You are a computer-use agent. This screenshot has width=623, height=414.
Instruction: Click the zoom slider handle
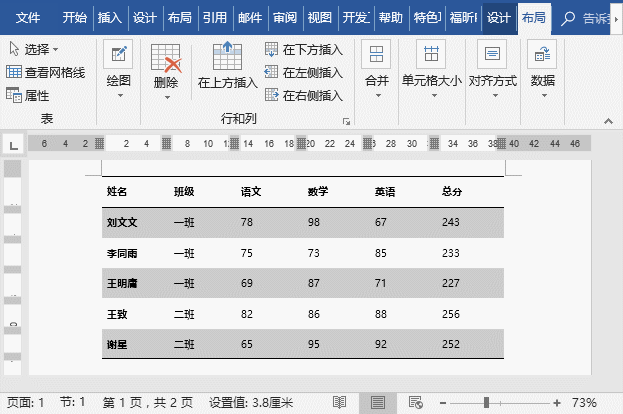pos(486,403)
